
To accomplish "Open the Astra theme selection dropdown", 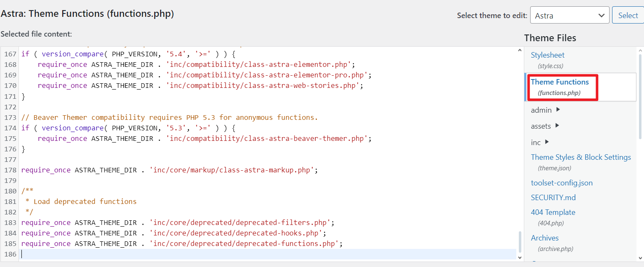I will [x=570, y=15].
